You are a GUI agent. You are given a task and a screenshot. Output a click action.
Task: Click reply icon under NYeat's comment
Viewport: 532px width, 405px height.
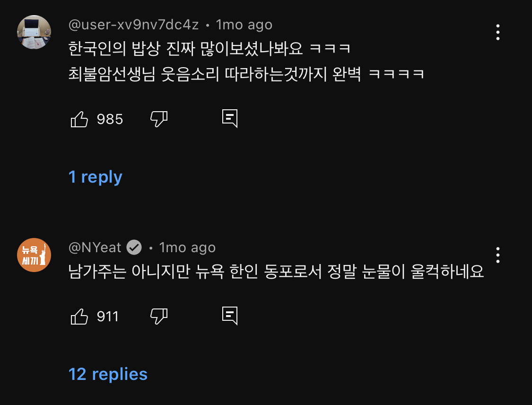tap(230, 316)
